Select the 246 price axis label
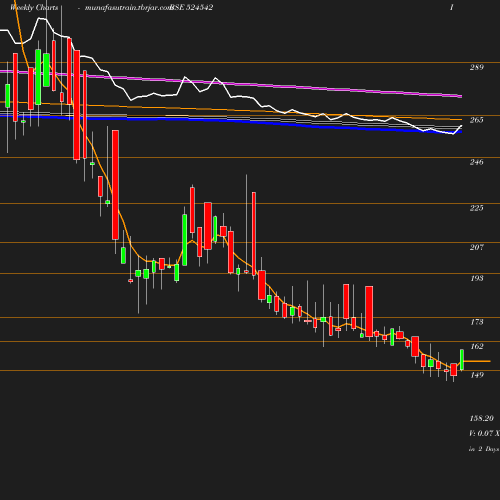This screenshot has height=500, width=500. (477, 162)
